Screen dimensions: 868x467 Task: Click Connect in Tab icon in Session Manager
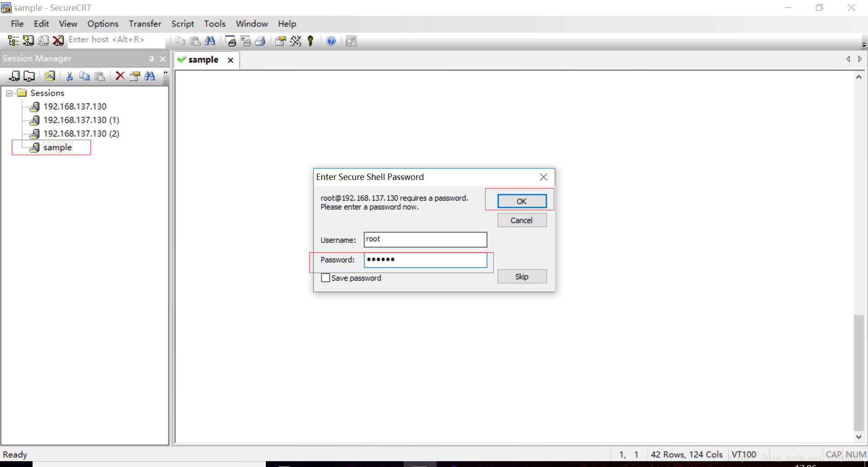point(29,76)
